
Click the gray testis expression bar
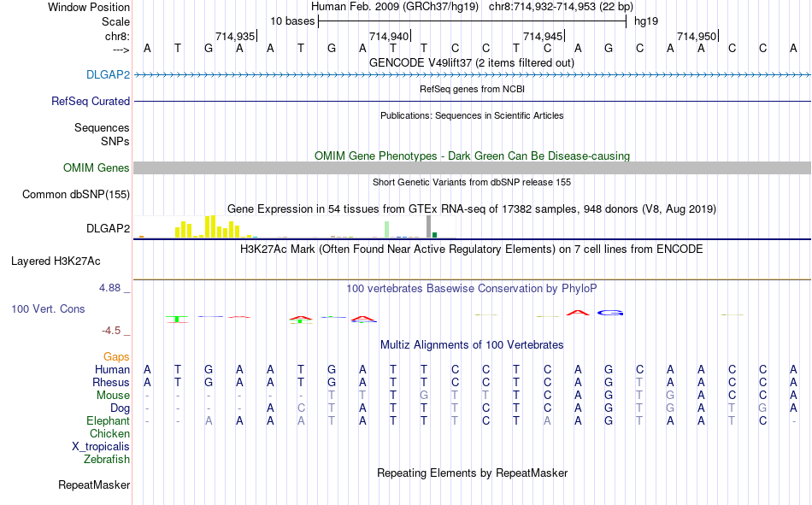(x=429, y=226)
